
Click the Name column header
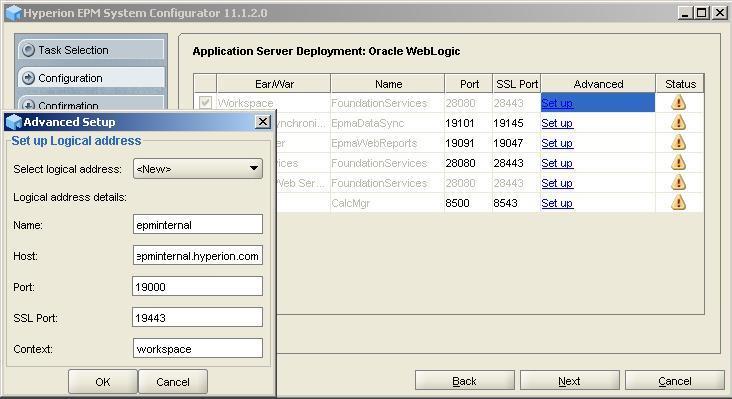tap(388, 84)
